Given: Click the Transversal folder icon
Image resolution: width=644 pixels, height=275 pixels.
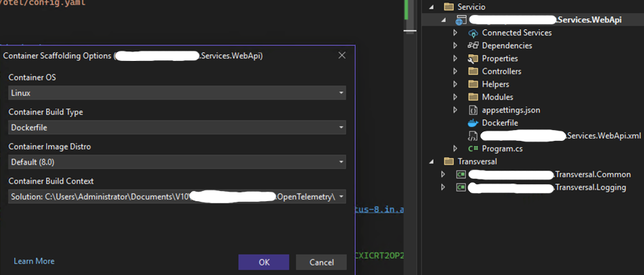Looking at the screenshot, I should click(449, 161).
